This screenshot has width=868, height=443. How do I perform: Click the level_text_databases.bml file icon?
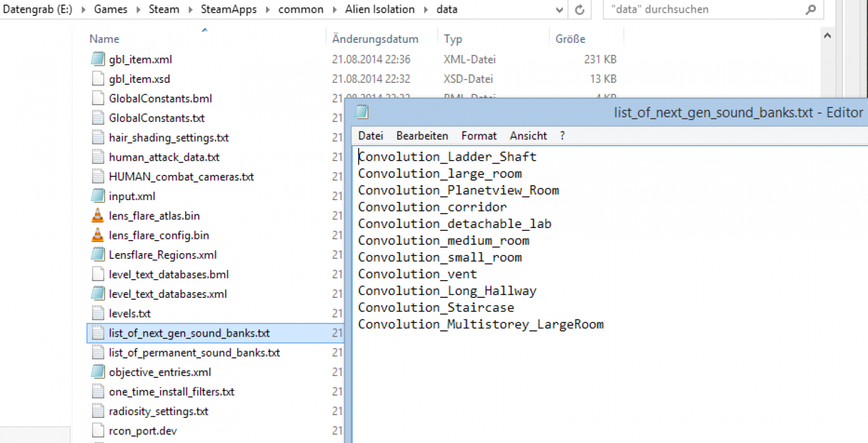pyautogui.click(x=98, y=275)
